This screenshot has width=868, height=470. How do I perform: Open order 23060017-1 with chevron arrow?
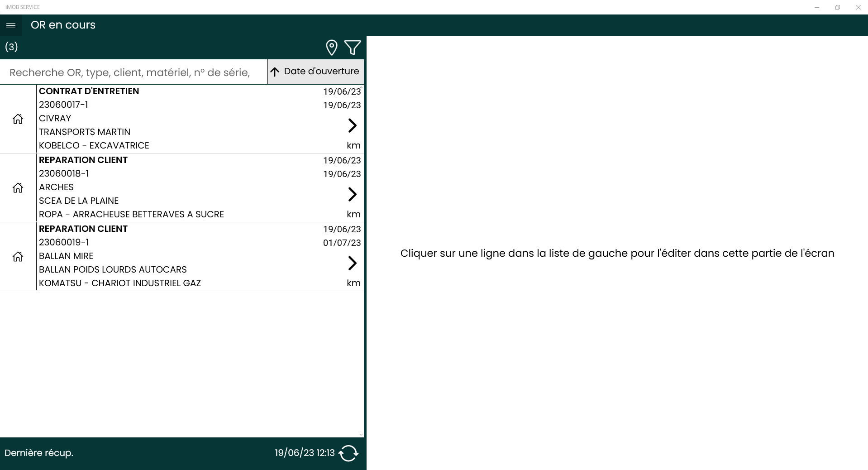tap(353, 125)
